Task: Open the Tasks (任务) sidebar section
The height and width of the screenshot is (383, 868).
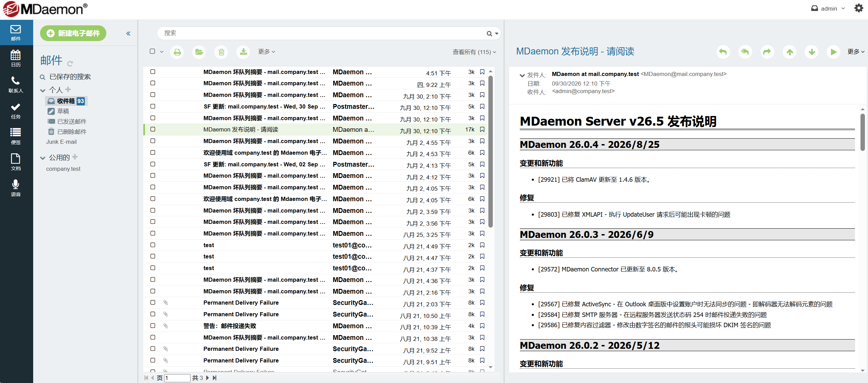Action: [16, 111]
